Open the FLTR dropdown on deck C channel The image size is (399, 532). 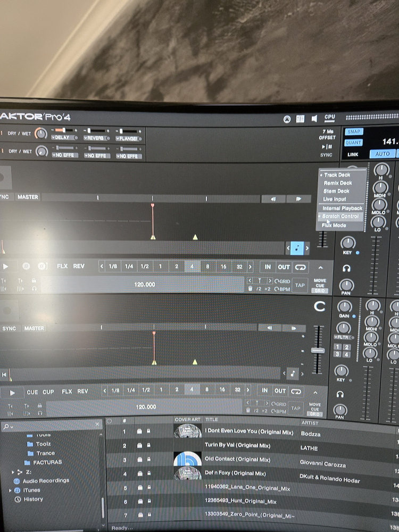pos(343,337)
